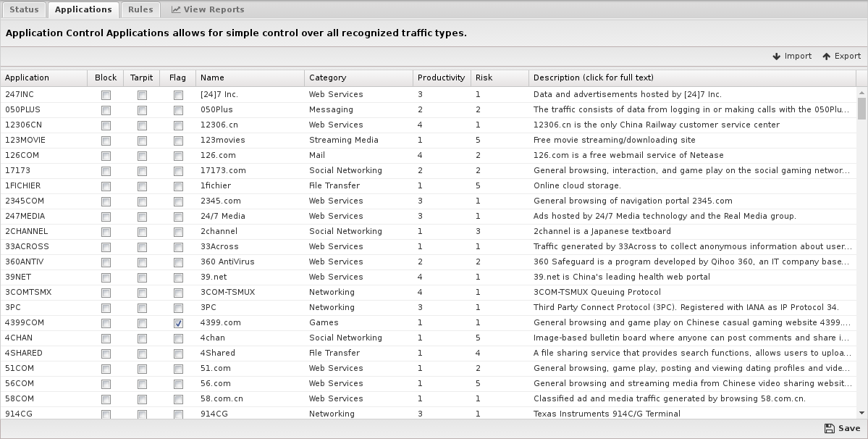Click the Mail category for 126COM
This screenshot has height=439, width=868.
[x=358, y=155]
